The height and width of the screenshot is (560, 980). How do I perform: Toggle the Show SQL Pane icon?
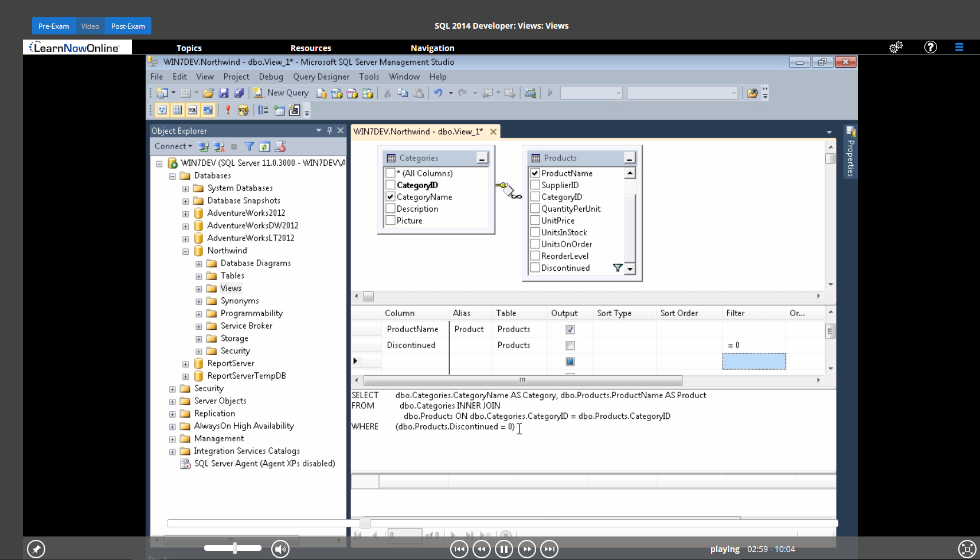point(193,110)
